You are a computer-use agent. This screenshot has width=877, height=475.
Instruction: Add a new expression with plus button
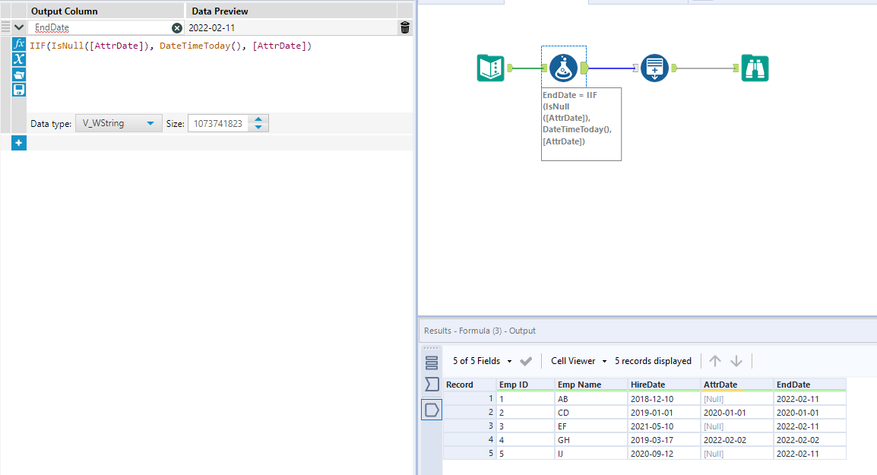point(18,143)
